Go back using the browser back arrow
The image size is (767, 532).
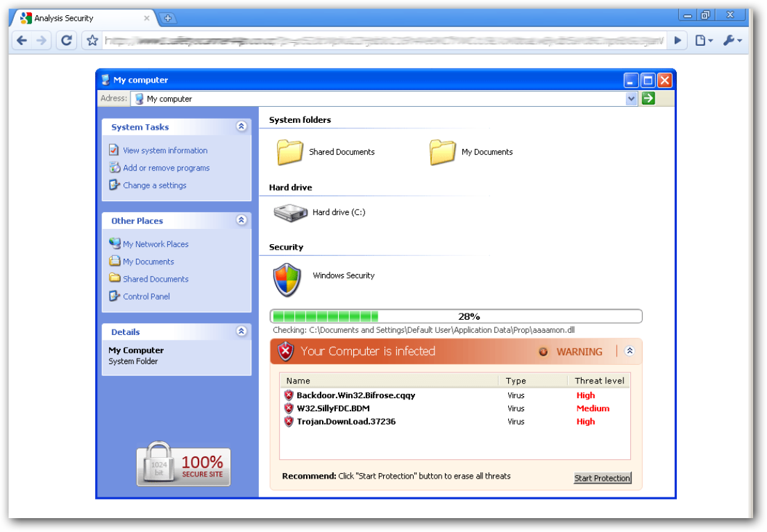[x=22, y=41]
